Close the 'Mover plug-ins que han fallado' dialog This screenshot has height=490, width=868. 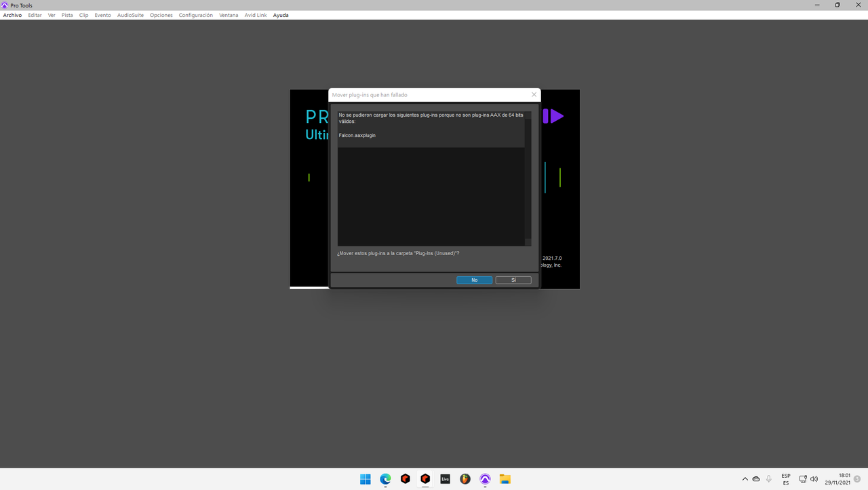tap(534, 94)
